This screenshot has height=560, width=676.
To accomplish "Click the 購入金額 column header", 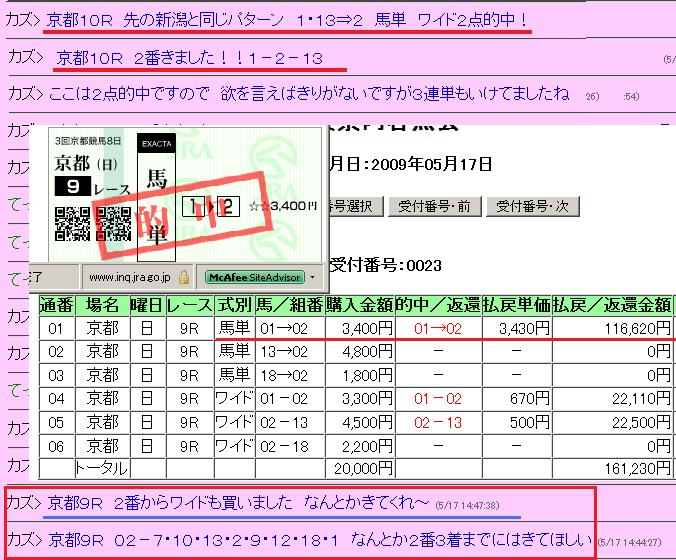I will [360, 305].
